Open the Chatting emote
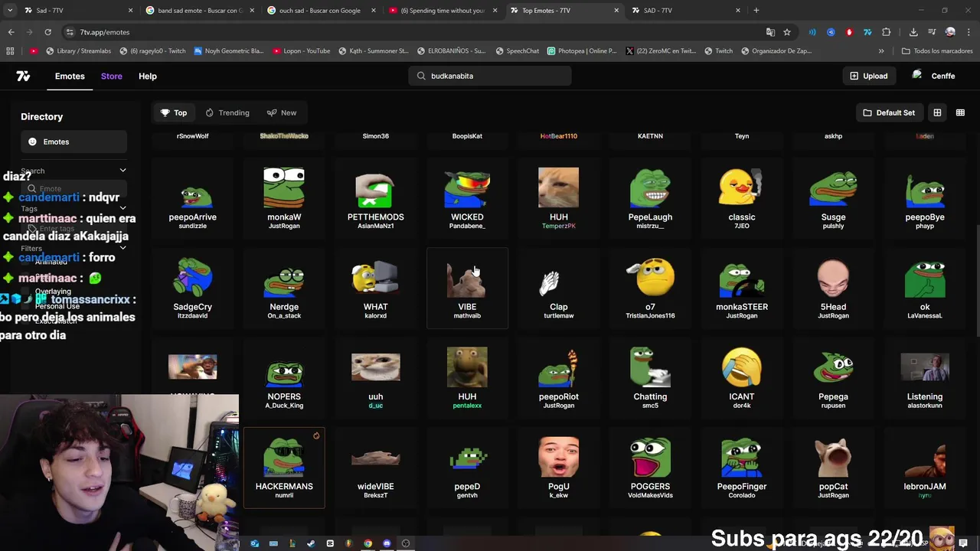Screen dimensions: 980x551 [650, 379]
